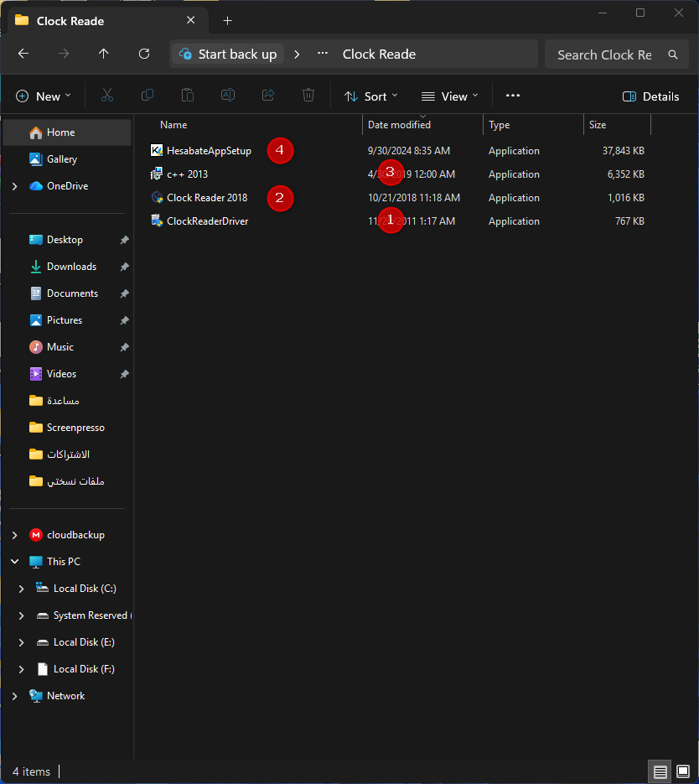Viewport: 699px width, 784px height.
Task: Click the pin next to Music
Action: coord(124,347)
